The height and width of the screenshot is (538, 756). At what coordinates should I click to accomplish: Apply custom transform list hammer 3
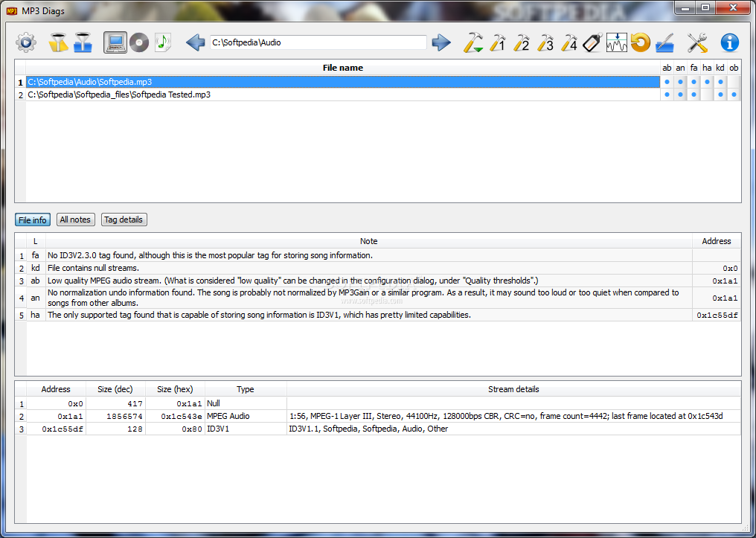[x=545, y=42]
